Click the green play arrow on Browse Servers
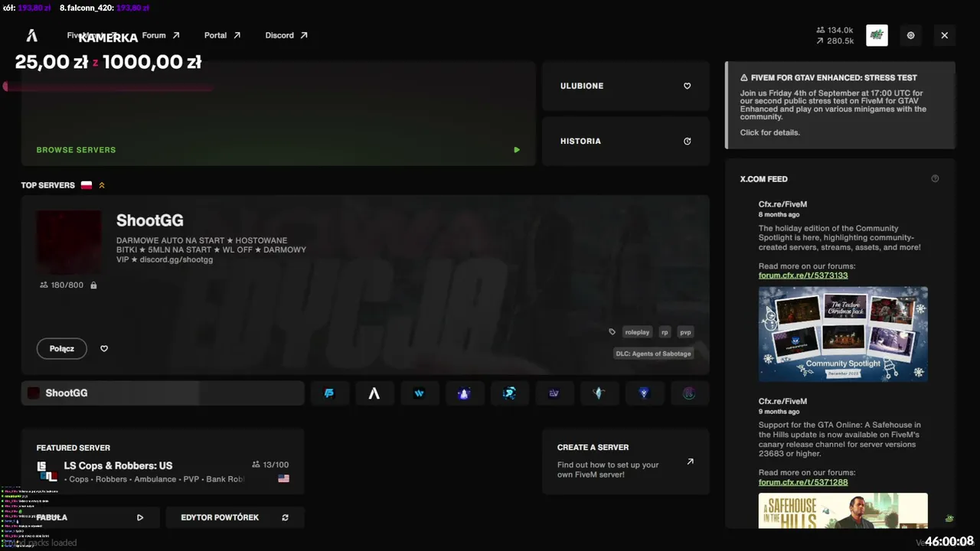This screenshot has width=980, height=551. pos(517,150)
